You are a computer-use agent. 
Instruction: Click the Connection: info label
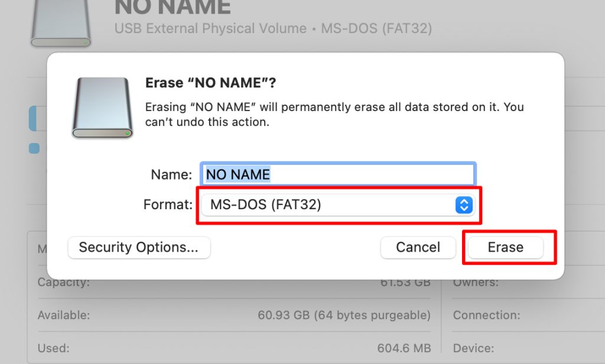click(487, 316)
